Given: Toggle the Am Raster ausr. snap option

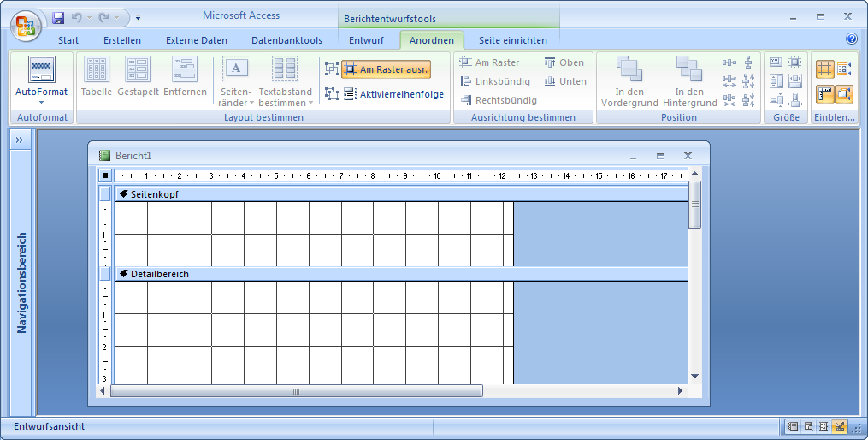Looking at the screenshot, I should [x=386, y=69].
